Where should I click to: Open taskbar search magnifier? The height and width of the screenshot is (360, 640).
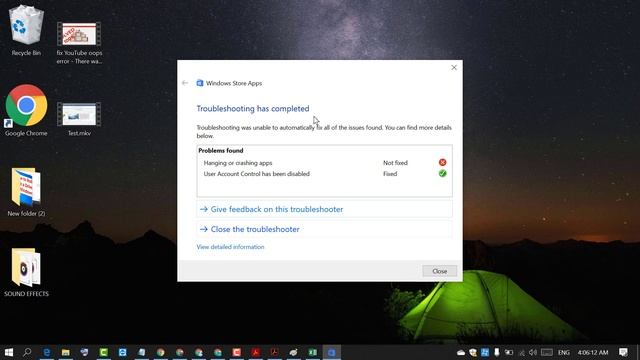(x=27, y=352)
